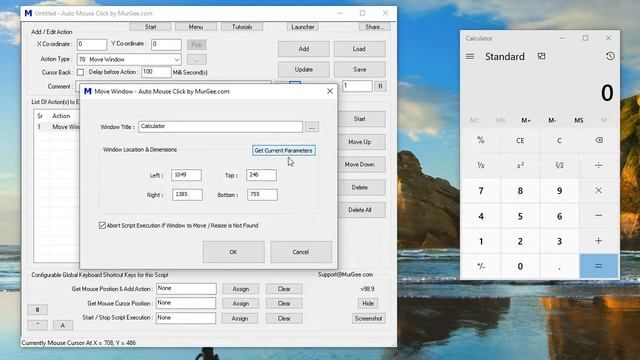Click Screenshot button in main window
The height and width of the screenshot is (360, 640).
[369, 318]
